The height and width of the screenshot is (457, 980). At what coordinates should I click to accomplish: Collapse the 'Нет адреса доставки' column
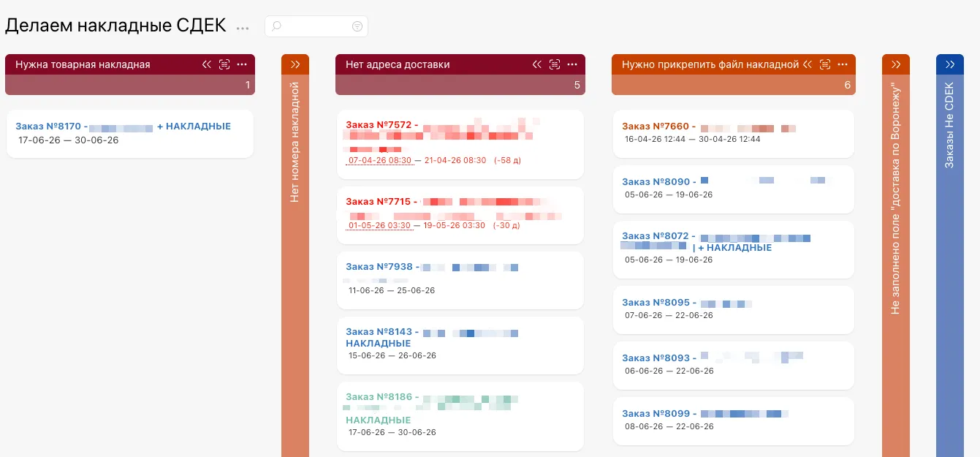537,64
